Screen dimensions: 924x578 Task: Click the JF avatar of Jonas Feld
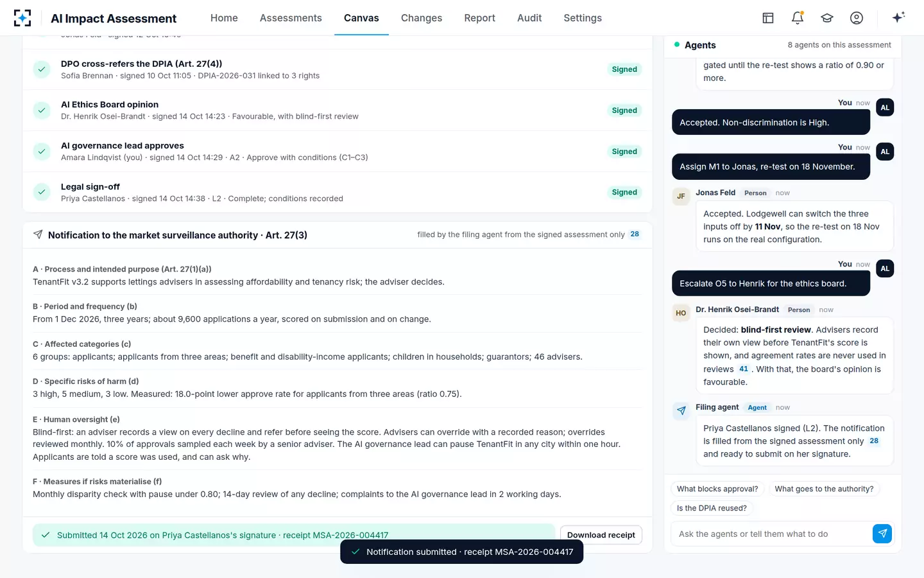point(681,197)
